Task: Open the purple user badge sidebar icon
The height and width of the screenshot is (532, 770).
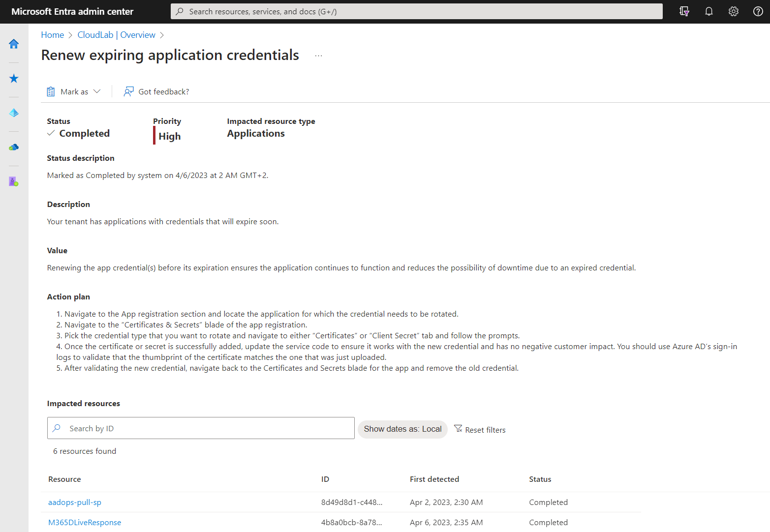Action: tap(14, 181)
